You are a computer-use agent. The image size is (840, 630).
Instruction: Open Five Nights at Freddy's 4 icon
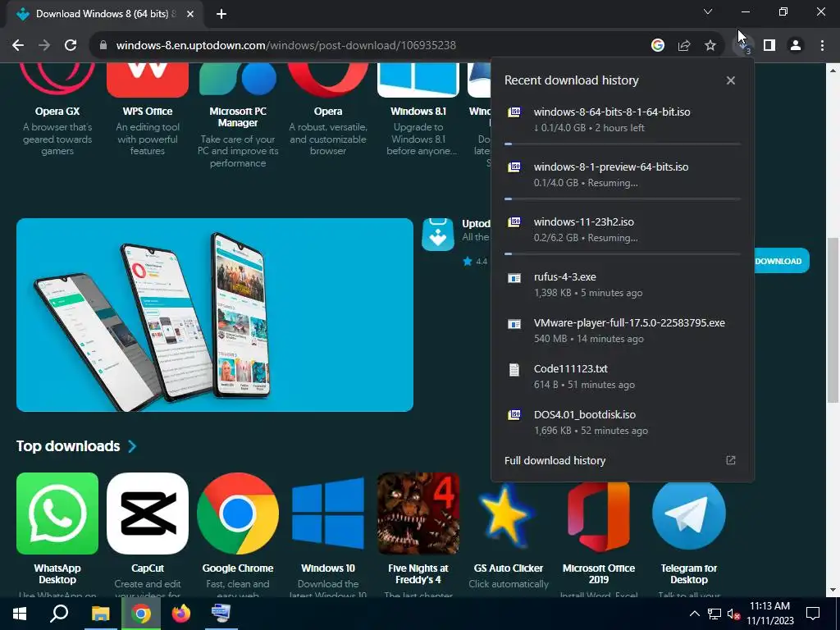418,514
